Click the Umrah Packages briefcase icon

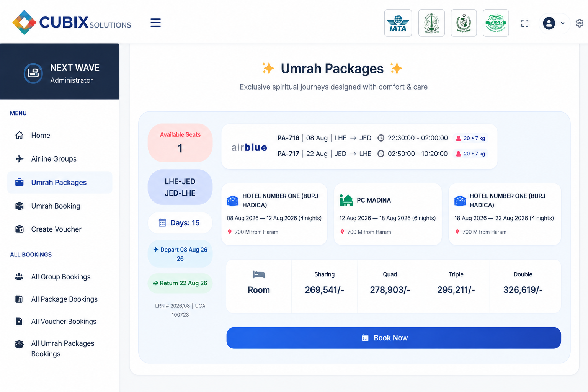[x=19, y=182]
